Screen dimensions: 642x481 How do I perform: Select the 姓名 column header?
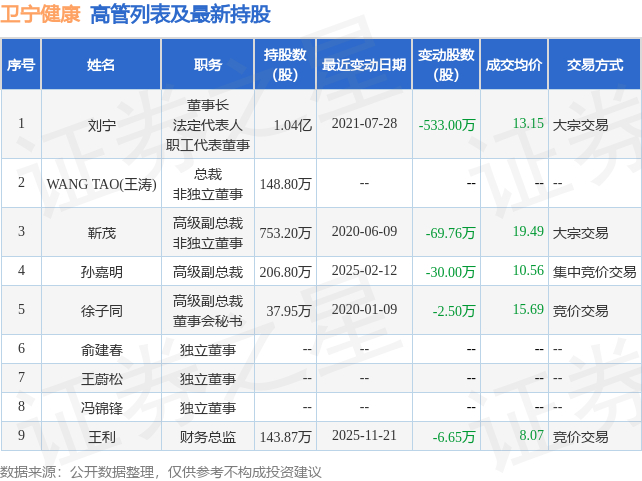pos(101,65)
